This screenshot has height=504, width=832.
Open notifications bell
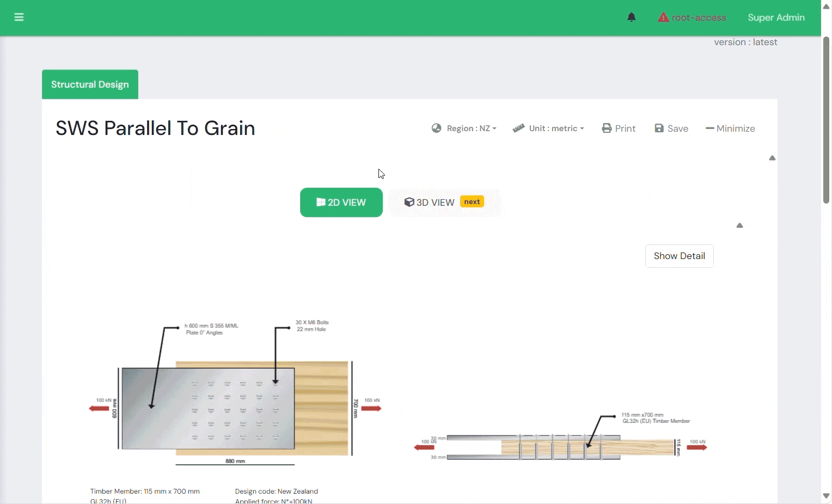631,17
